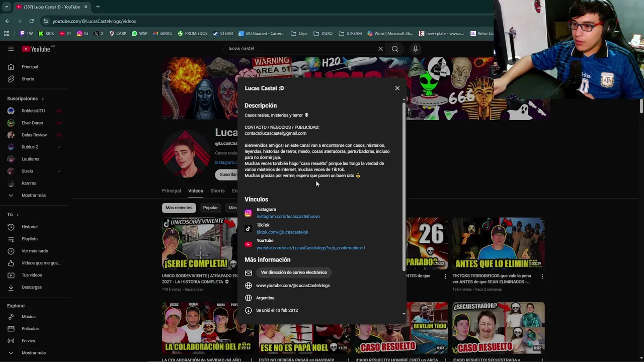Click the Se unió el 13 feb 2012 text
This screenshot has width=644, height=362.
(277, 310)
